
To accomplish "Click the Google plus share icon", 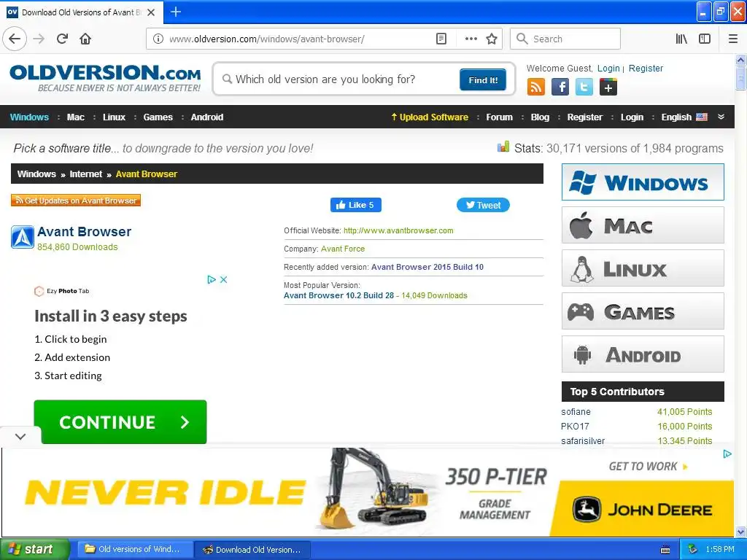I will click(608, 87).
